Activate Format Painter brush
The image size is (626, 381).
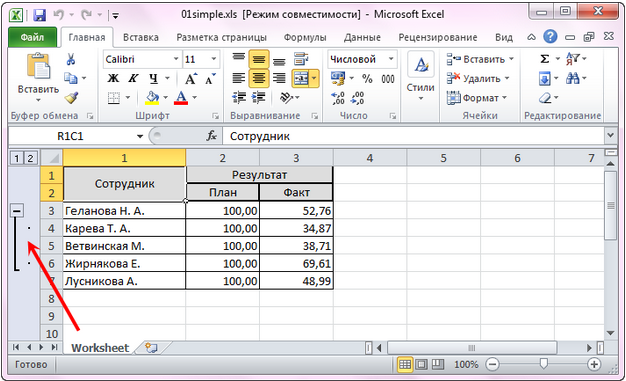point(71,97)
